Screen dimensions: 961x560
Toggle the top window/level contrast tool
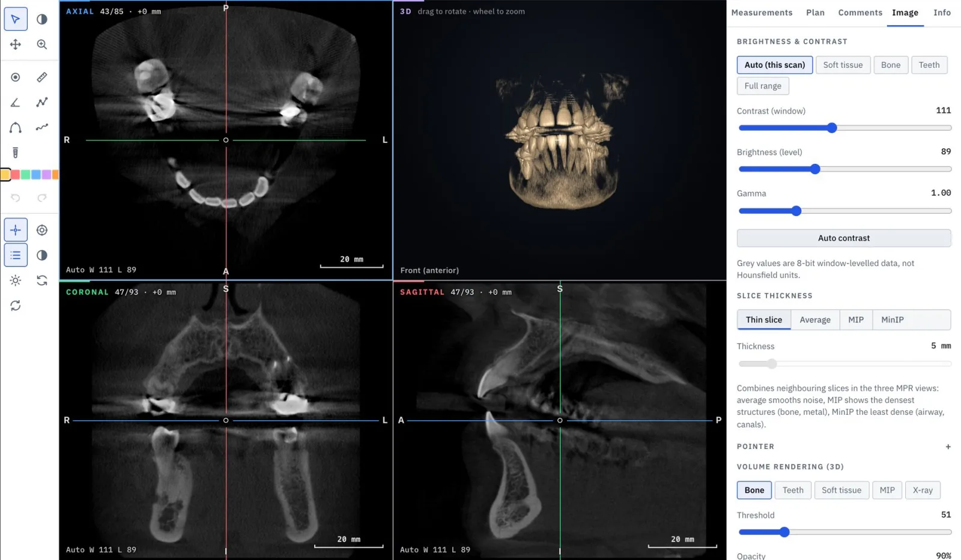[x=42, y=19]
